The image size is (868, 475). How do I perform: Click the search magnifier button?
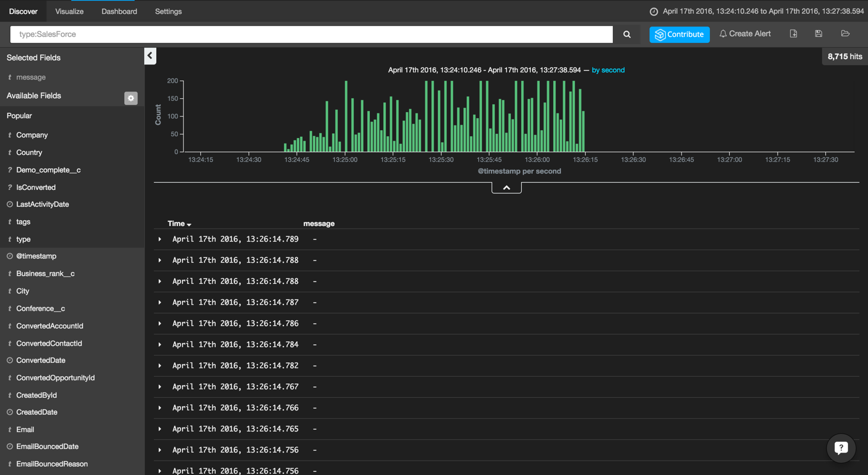coord(627,34)
